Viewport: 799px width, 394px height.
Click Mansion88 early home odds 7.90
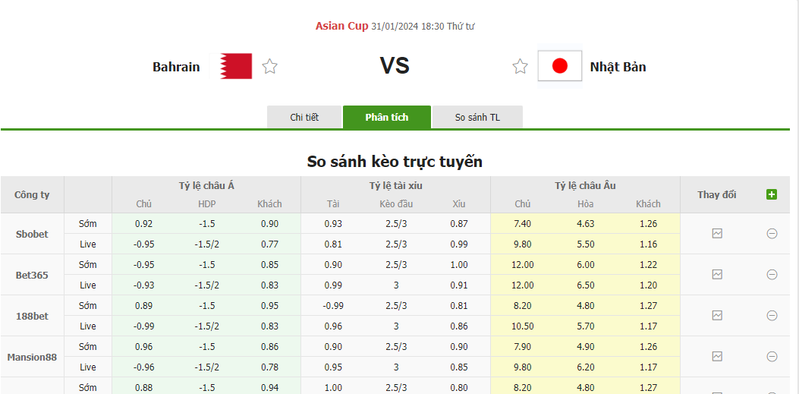click(x=522, y=347)
